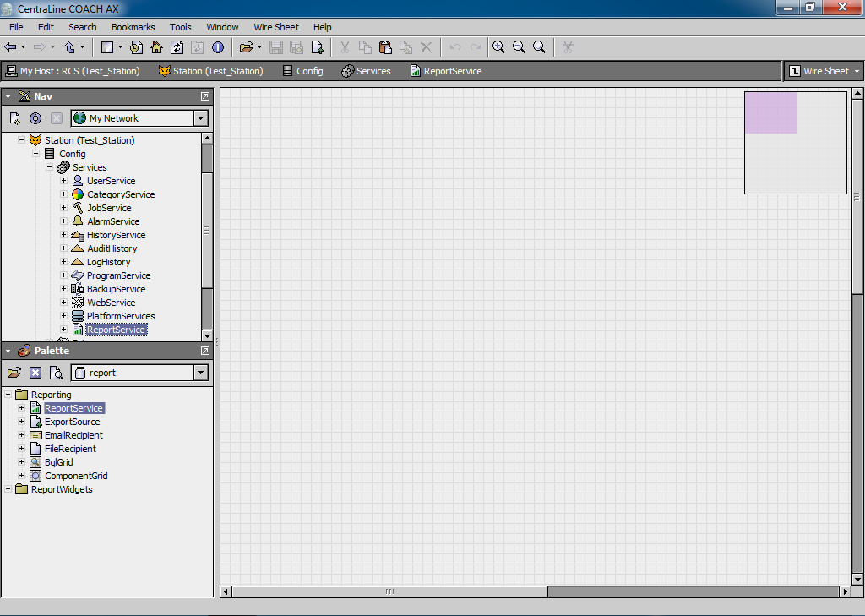Select ProgramService in Nav tree
This screenshot has width=865, height=616.
[118, 275]
